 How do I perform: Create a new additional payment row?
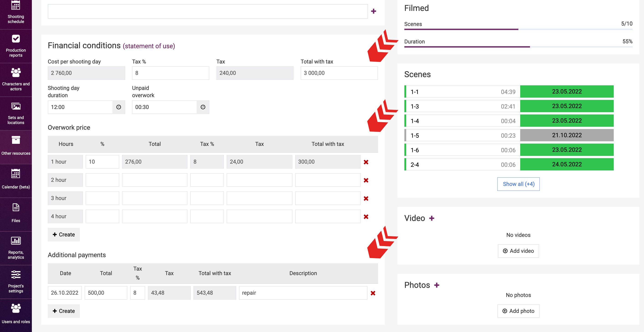click(64, 311)
